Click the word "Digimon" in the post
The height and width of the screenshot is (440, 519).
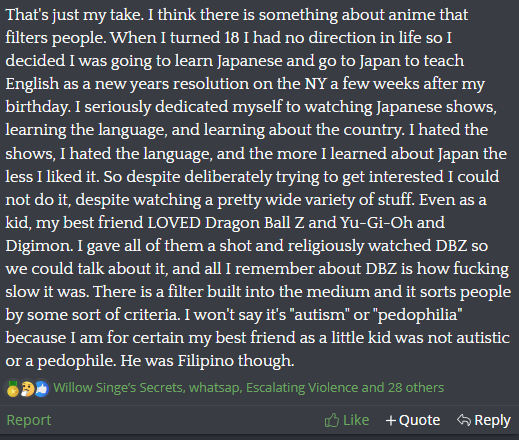(38, 246)
